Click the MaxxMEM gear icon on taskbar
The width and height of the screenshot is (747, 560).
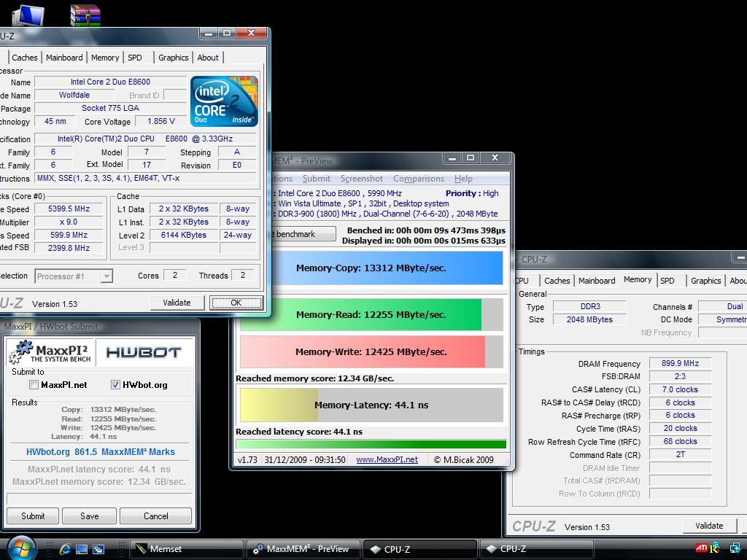click(x=258, y=549)
